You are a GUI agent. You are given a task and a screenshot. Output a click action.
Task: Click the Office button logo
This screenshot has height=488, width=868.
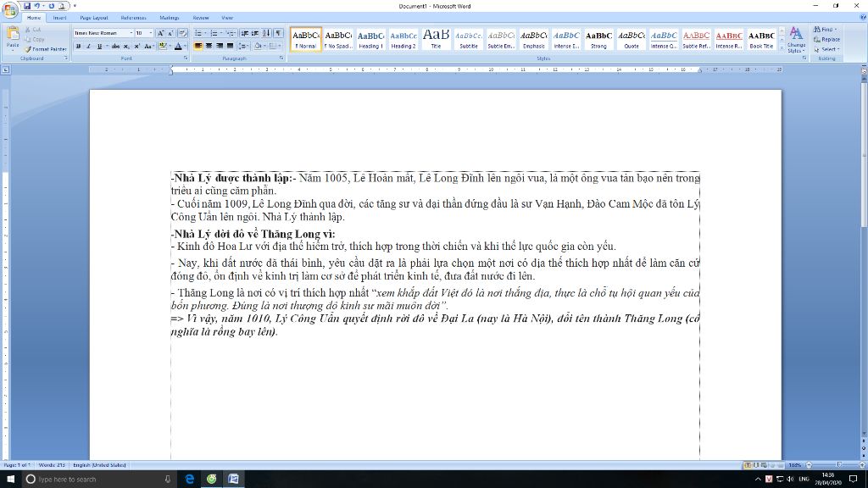pos(10,9)
